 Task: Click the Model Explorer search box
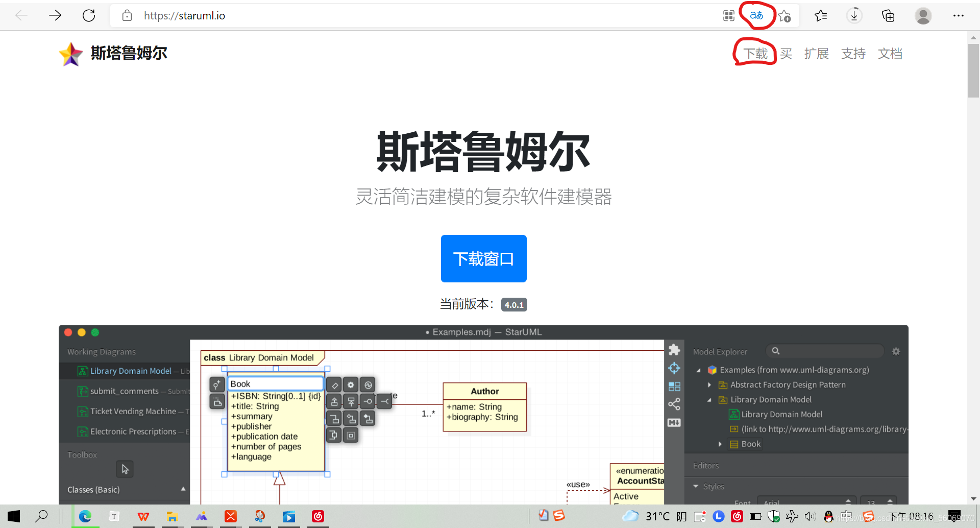[x=825, y=351]
